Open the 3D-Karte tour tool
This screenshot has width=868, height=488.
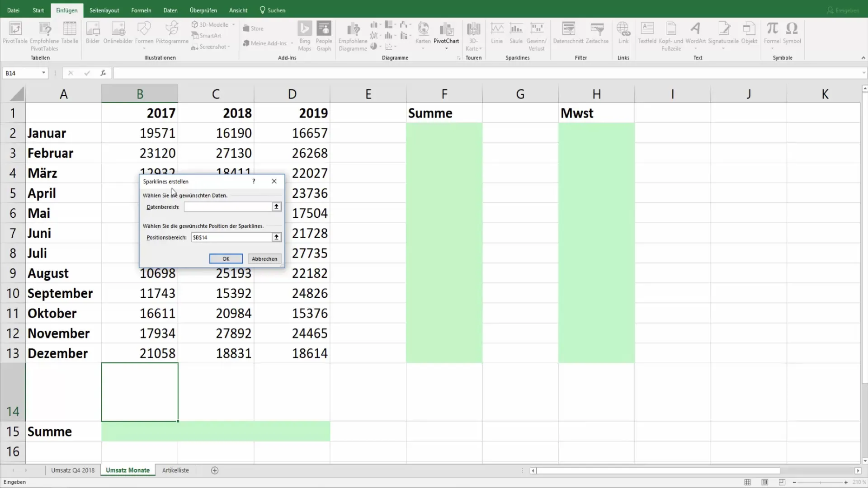(473, 36)
